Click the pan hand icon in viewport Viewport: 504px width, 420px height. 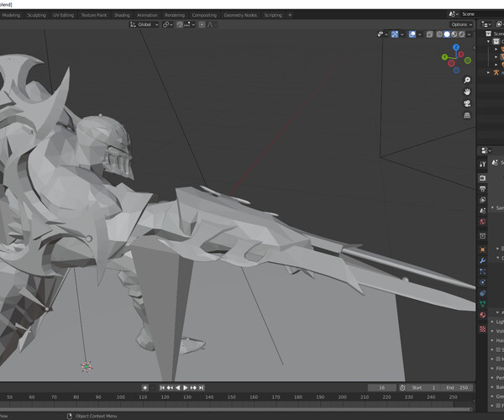[467, 92]
